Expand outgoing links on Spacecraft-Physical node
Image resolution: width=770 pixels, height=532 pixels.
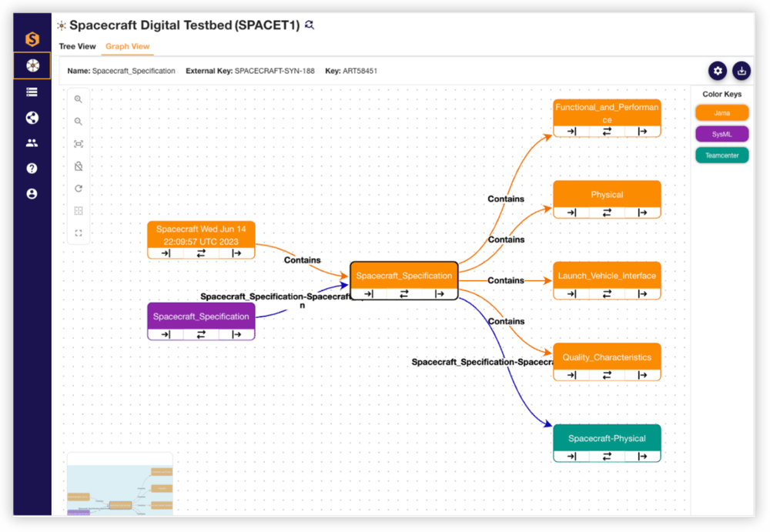point(642,456)
